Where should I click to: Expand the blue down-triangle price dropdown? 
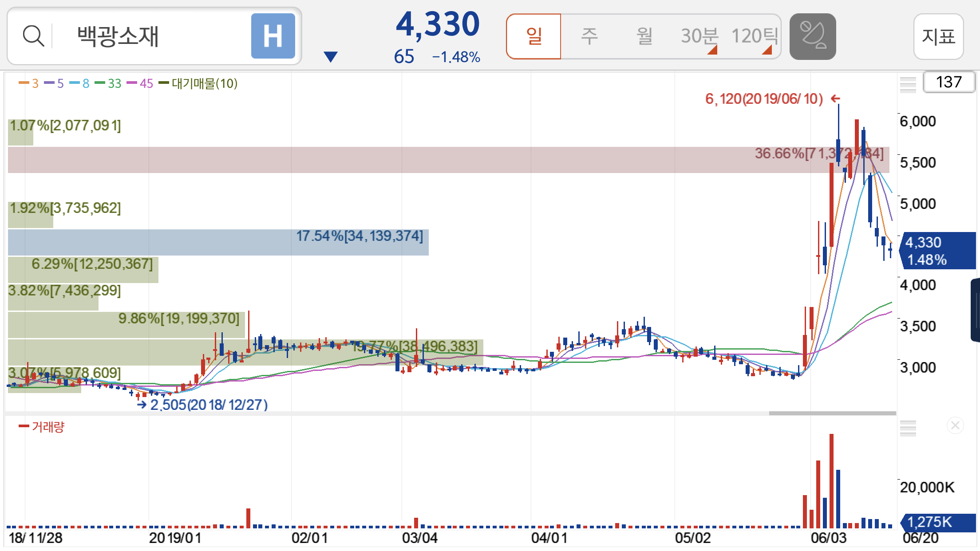pyautogui.click(x=331, y=56)
